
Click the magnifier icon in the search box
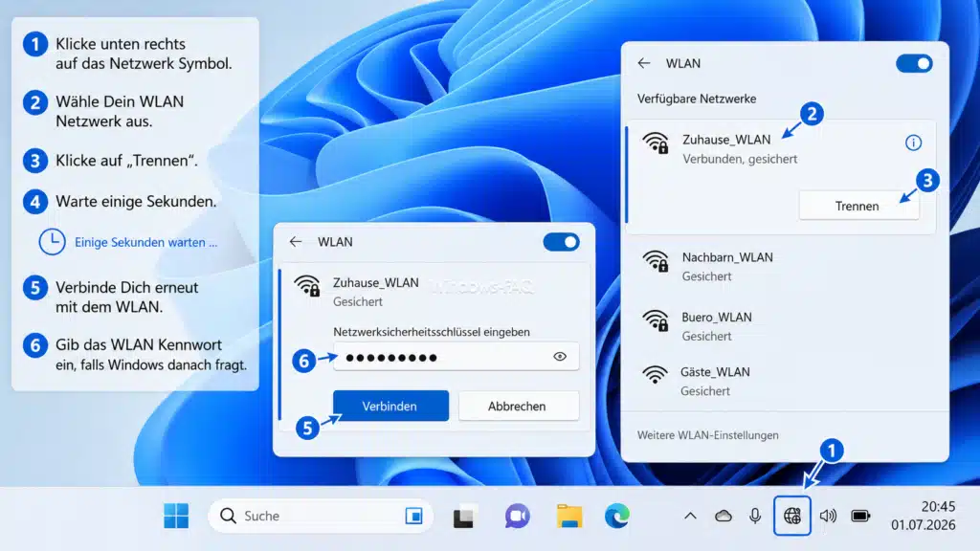(228, 516)
